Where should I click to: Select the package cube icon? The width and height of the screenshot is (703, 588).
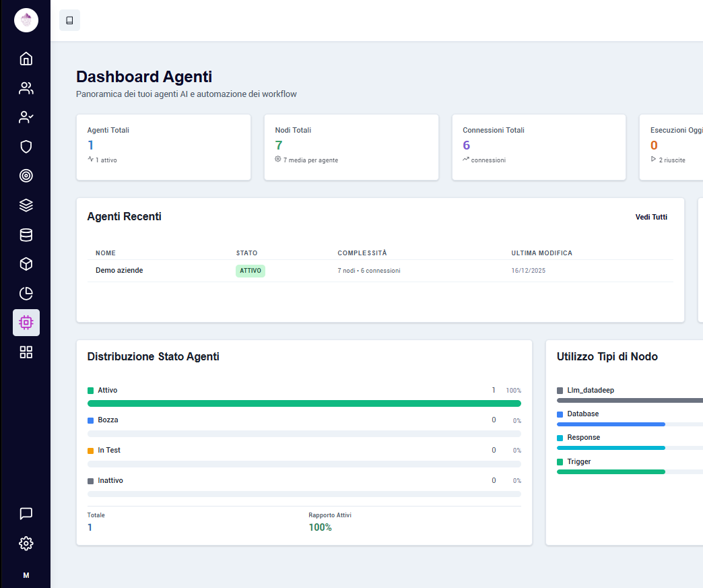26,264
